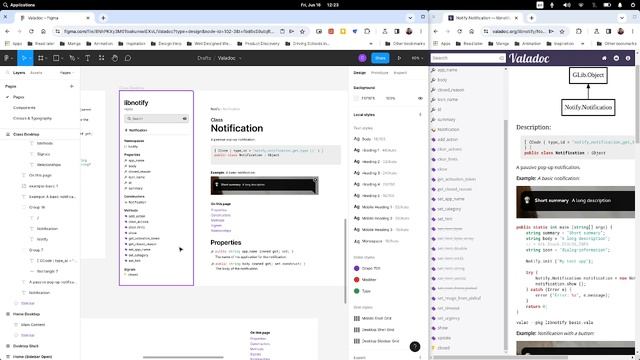
Task: Select the green Type color style
Action: [362, 291]
